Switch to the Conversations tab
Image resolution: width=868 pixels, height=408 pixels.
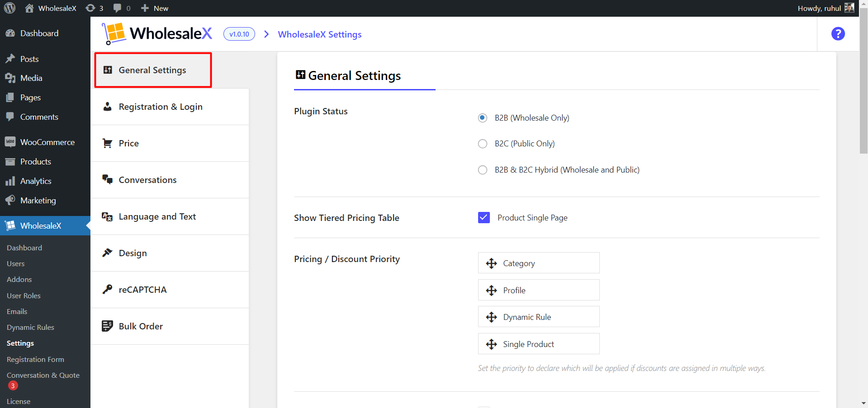[170, 180]
